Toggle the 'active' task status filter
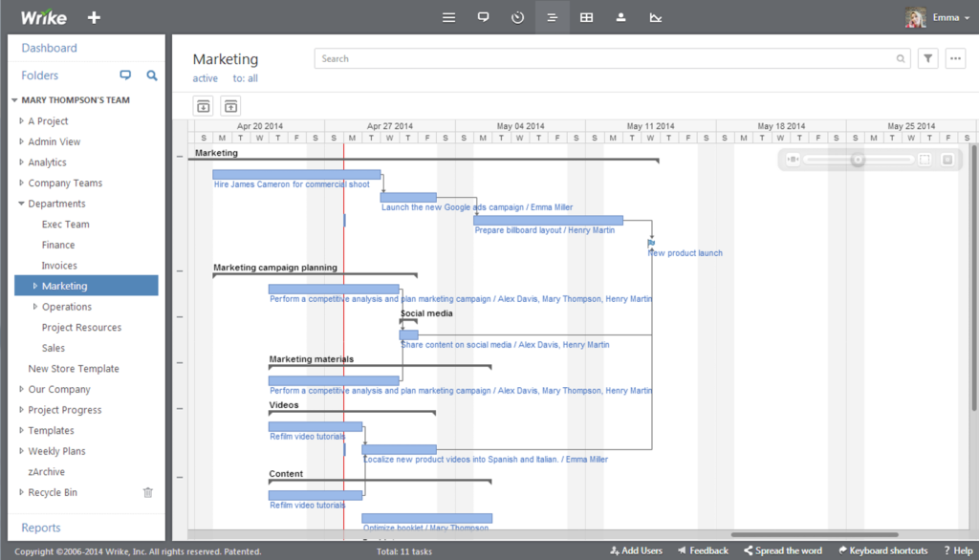This screenshot has width=979, height=560. [205, 77]
